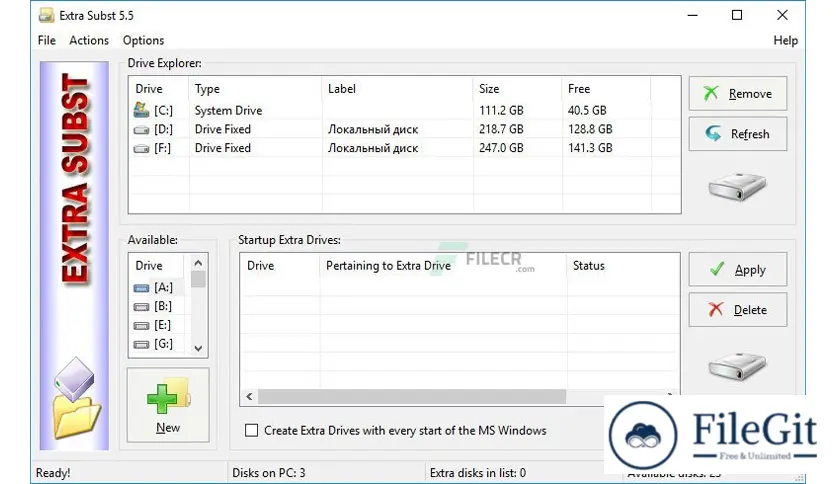Click the 247.0 GB size value
836x484 pixels.
pos(501,148)
